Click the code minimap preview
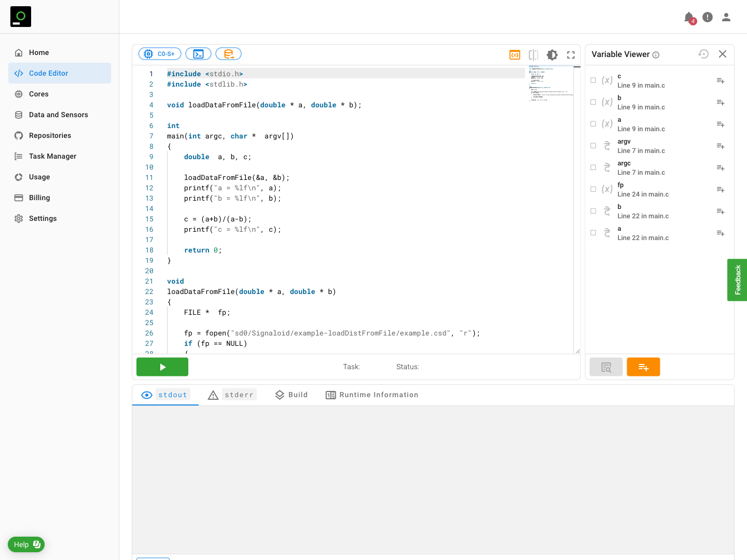 [x=550, y=83]
